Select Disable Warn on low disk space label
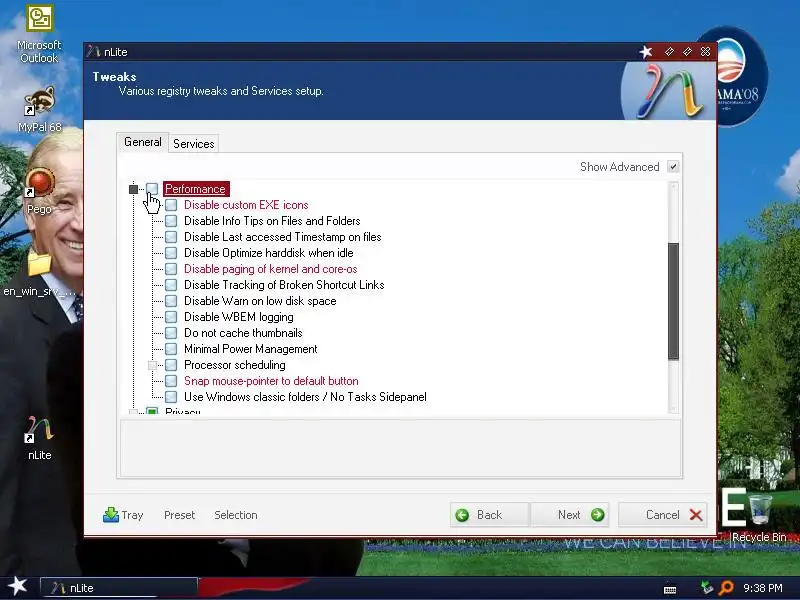 coord(260,301)
